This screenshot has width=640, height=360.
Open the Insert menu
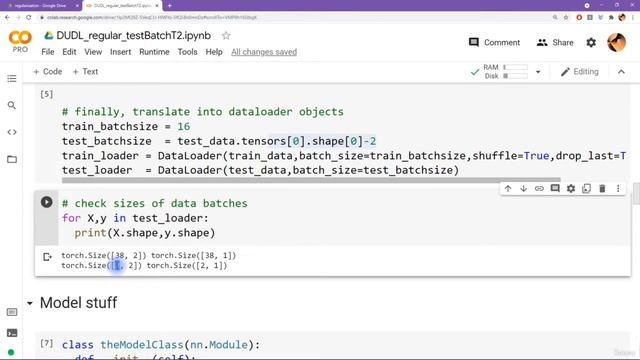pyautogui.click(x=120, y=52)
